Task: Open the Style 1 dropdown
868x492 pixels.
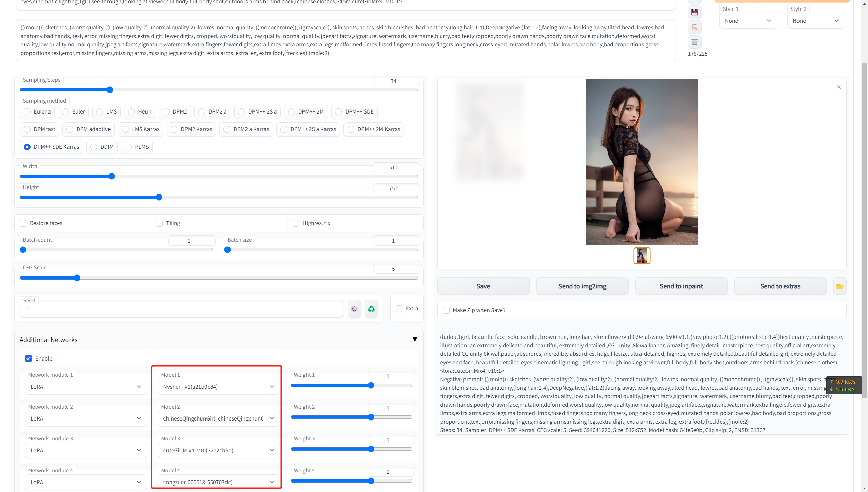Action: coord(748,21)
